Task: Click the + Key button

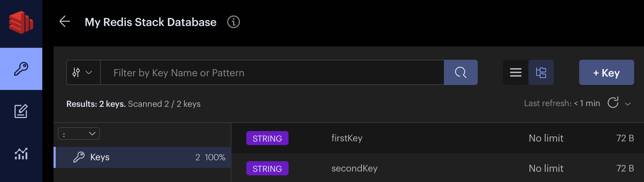Action: pyautogui.click(x=606, y=72)
